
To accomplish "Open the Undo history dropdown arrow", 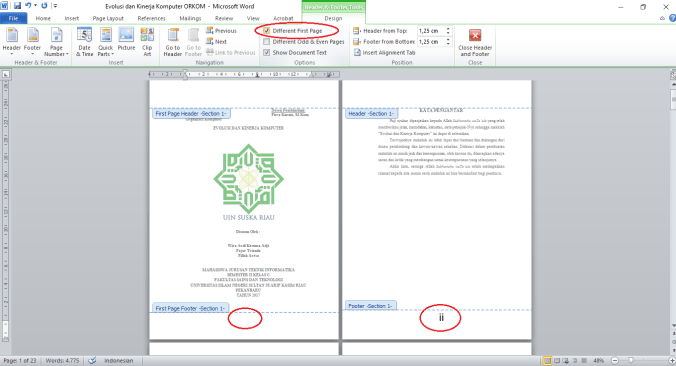I will pos(35,6).
